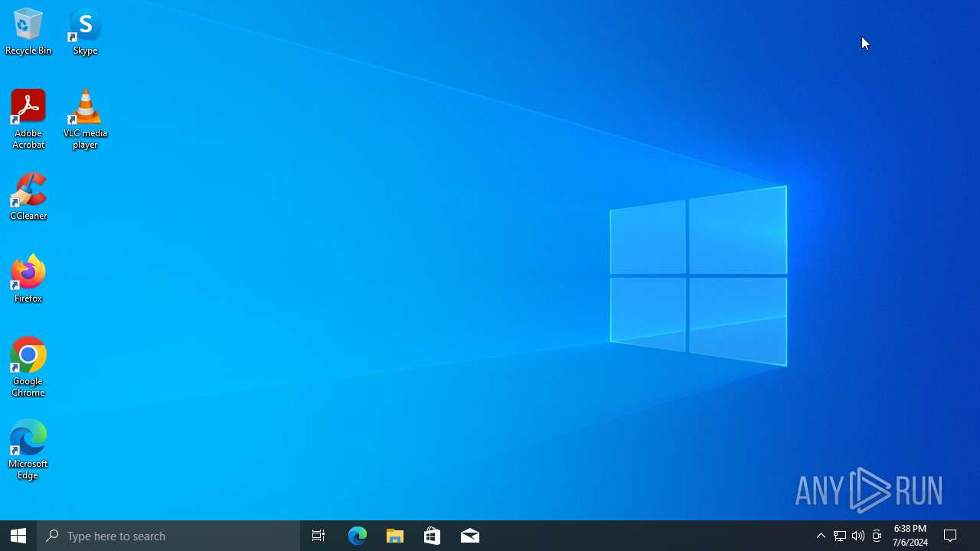This screenshot has width=980, height=551.
Task: Open the network status tray icon
Action: pos(840,536)
